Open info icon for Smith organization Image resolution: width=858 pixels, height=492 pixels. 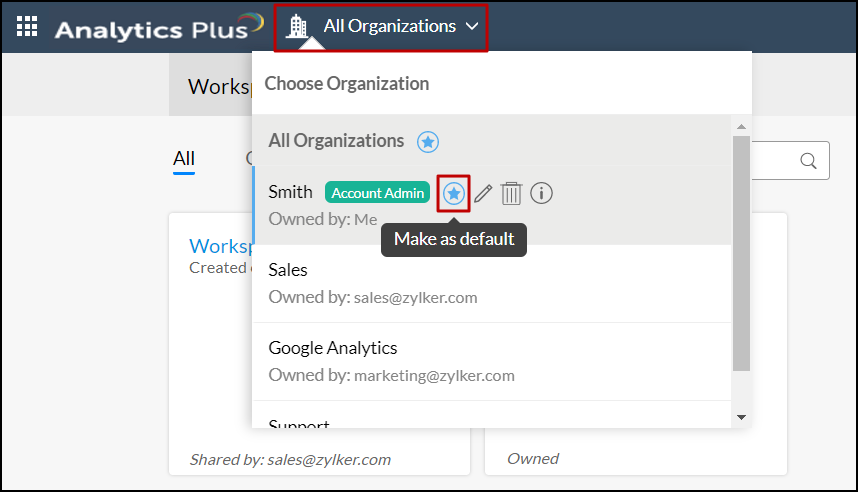541,193
